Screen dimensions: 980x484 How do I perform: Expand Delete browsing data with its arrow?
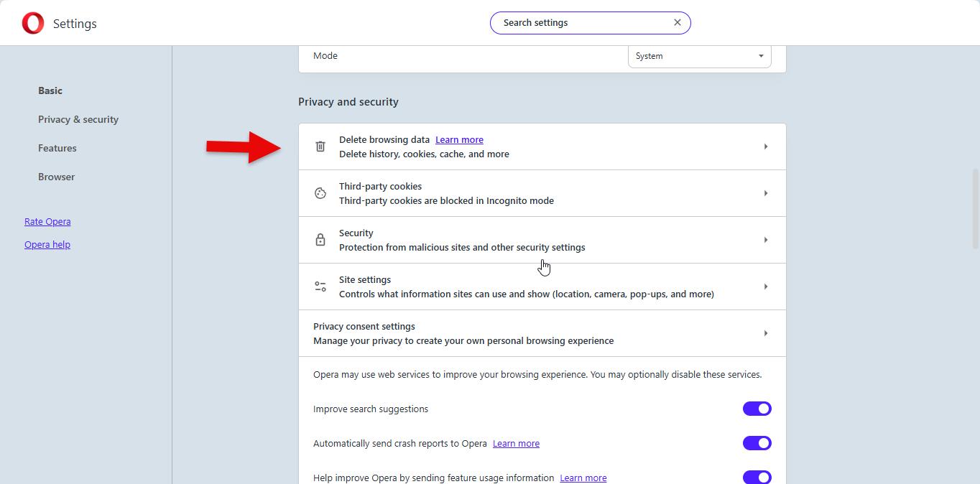[x=766, y=146]
